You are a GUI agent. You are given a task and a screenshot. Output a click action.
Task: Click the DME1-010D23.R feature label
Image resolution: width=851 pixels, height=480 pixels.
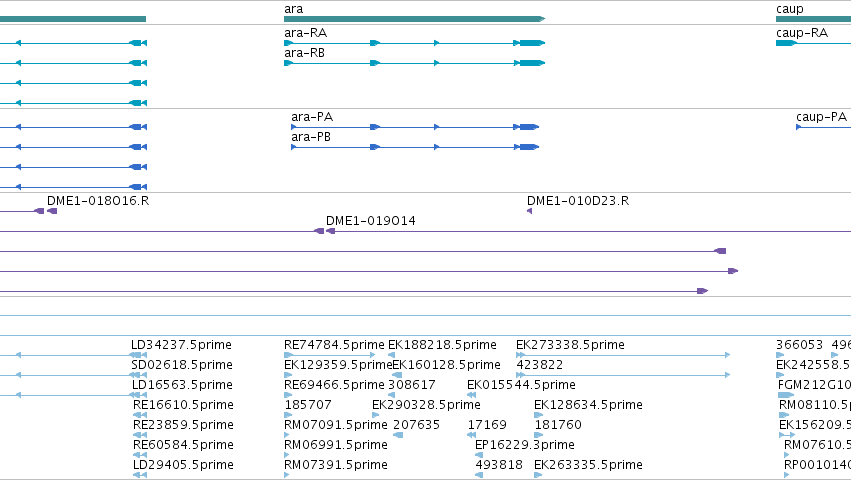coord(578,201)
